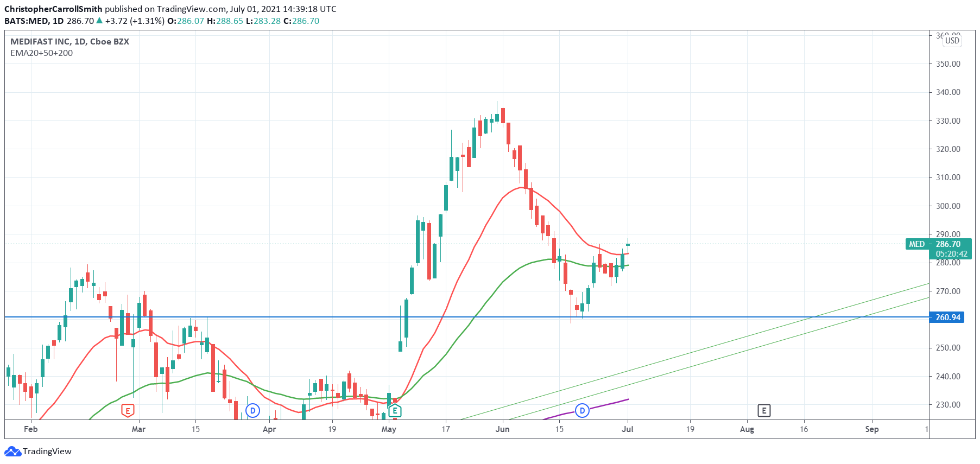Image resolution: width=980 pixels, height=464 pixels.
Task: Click the Jun label on the time axis
Action: [503, 429]
